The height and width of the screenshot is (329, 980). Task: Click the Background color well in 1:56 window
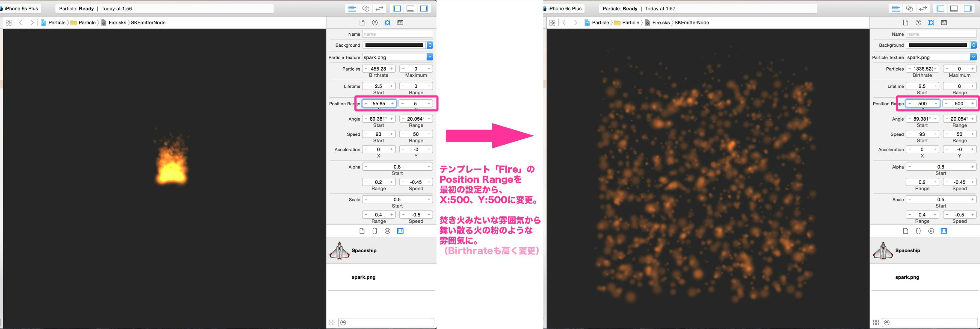point(394,45)
